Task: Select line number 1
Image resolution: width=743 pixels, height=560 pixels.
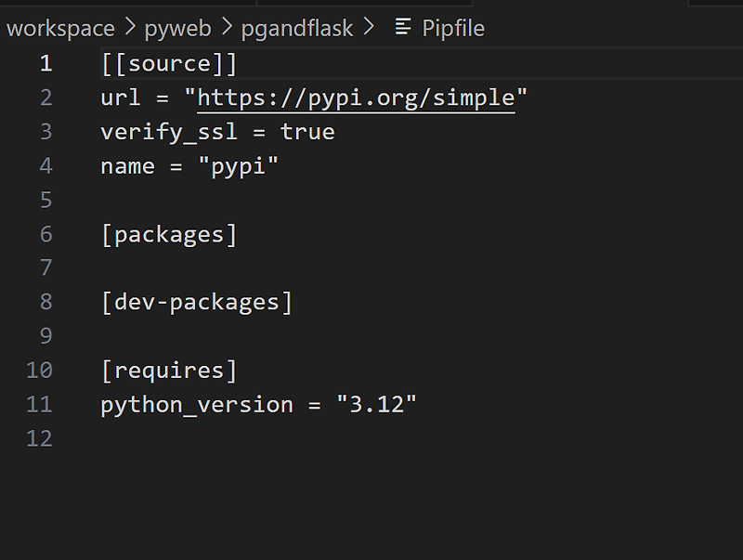Action: click(x=46, y=62)
